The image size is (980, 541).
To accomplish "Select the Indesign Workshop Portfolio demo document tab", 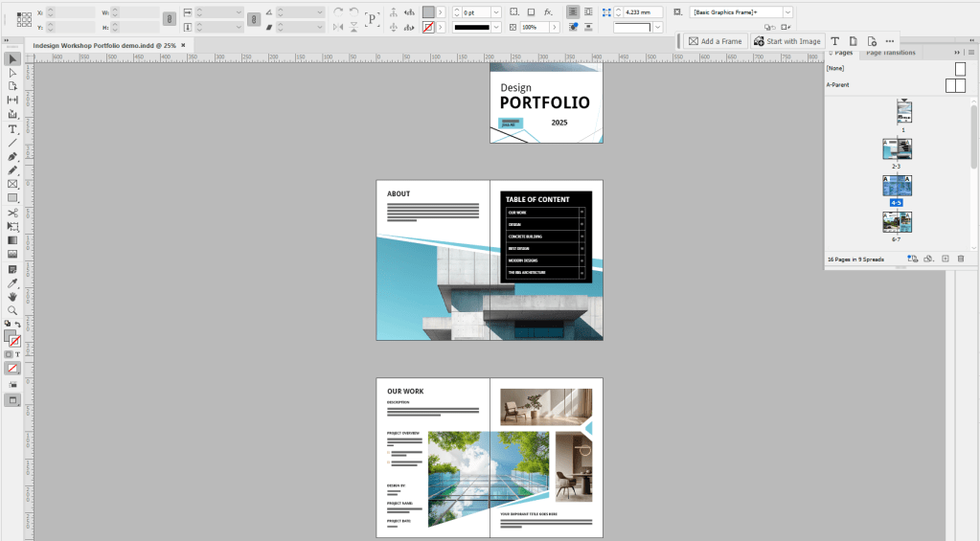I will tap(103, 45).
